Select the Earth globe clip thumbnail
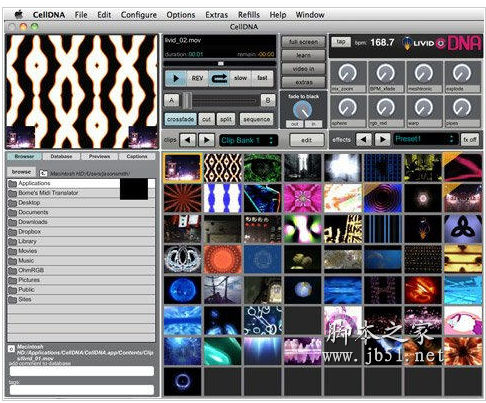 click(303, 290)
